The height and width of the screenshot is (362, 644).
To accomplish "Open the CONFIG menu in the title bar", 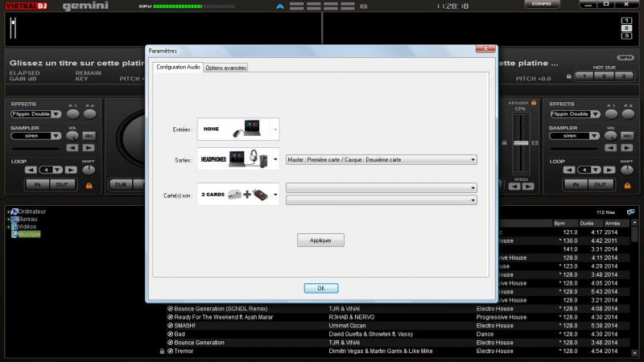I will 542,4.
